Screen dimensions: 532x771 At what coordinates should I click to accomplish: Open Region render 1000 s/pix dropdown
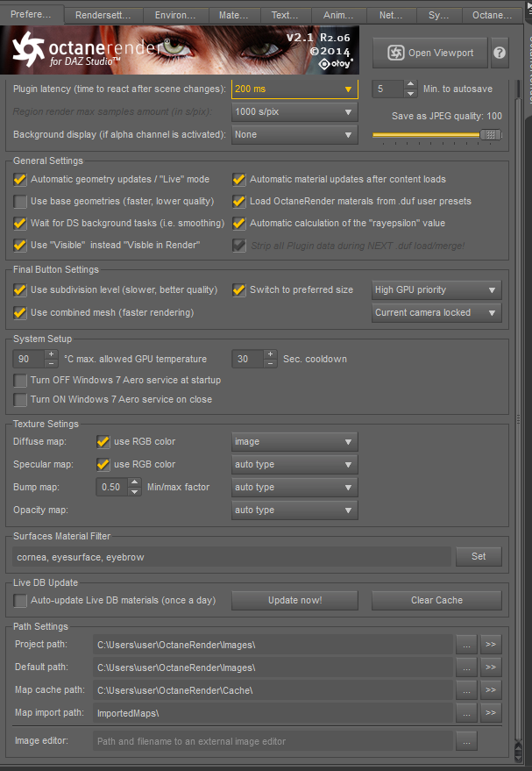[294, 111]
